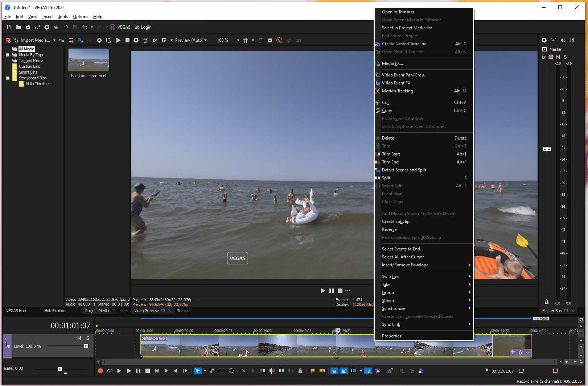The image size is (588, 386).
Task: Switch to the Trimmer tab
Action: pyautogui.click(x=184, y=311)
